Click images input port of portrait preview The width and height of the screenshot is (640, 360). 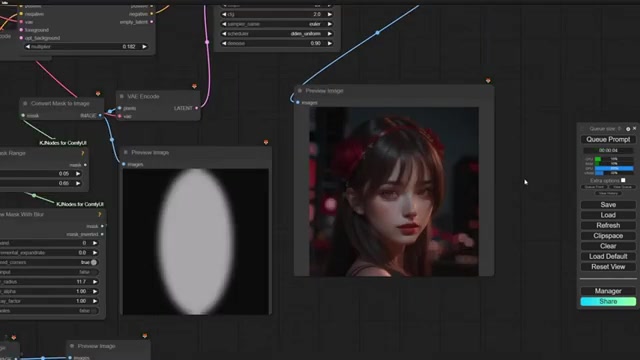[x=298, y=102]
